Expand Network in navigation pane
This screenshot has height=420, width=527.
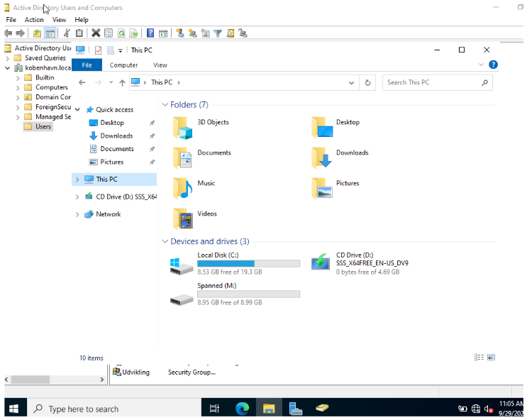tap(77, 214)
